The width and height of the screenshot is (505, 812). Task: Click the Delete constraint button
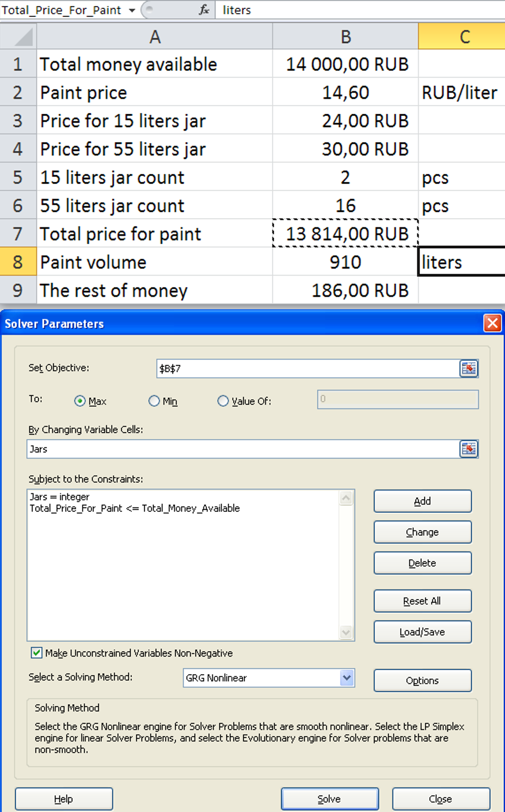click(423, 563)
